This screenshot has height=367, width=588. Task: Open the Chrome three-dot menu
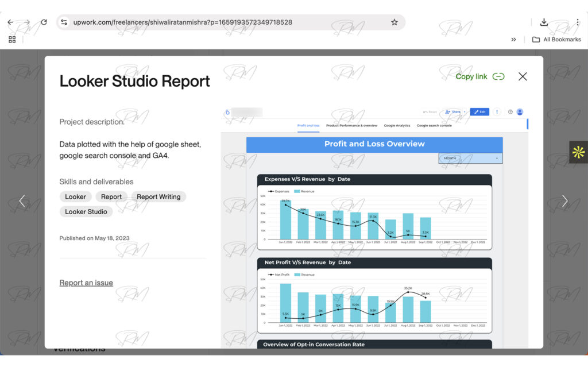click(x=578, y=22)
